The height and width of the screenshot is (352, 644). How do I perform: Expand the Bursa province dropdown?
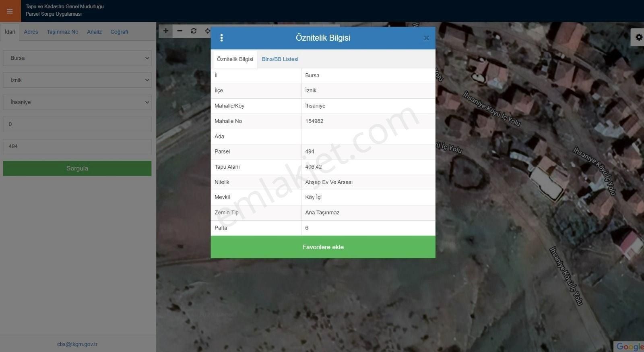77,58
